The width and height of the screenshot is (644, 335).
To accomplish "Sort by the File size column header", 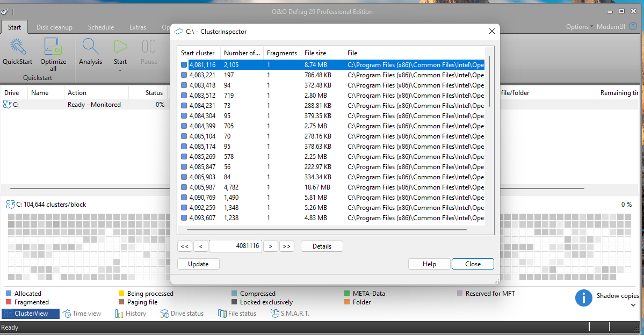I will (x=322, y=53).
